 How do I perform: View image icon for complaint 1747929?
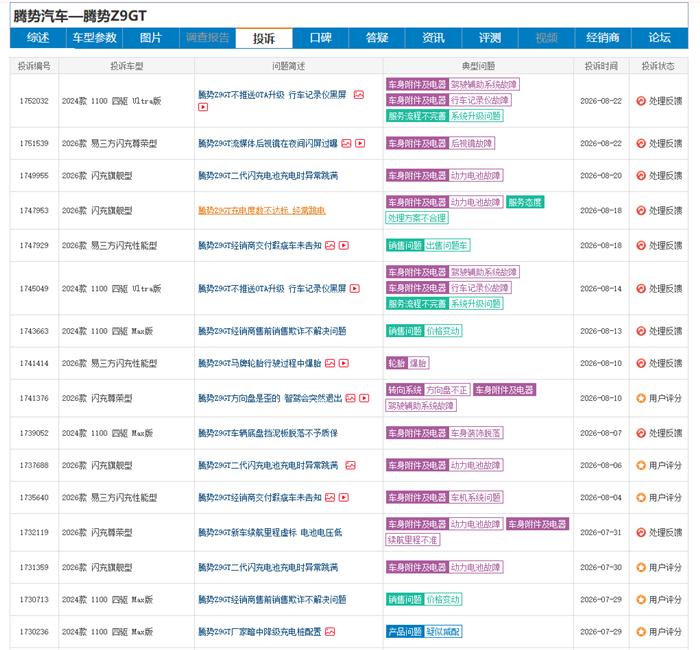330,246
